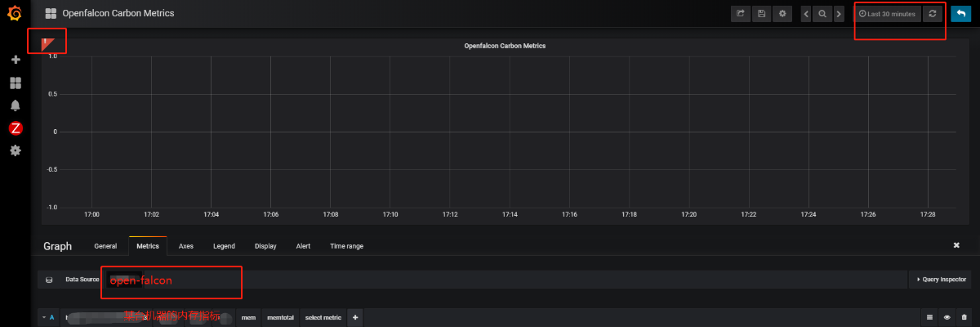Zoom out the time range with magnifier
980x327 pixels.
click(822, 14)
